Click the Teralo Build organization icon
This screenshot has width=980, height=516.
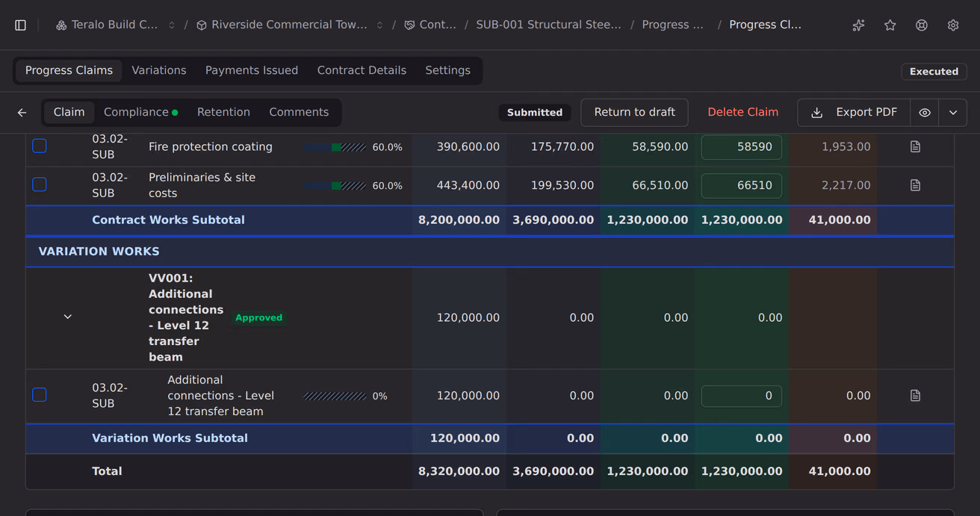61,25
